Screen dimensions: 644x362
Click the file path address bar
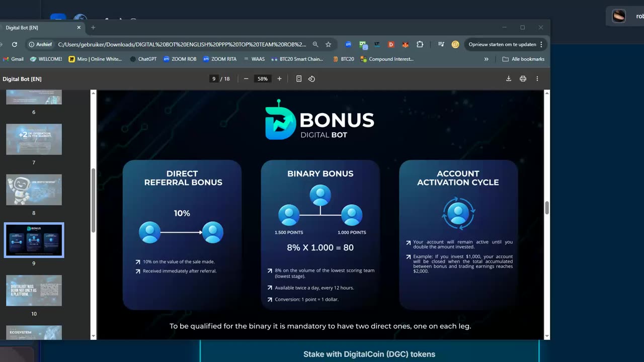[182, 44]
